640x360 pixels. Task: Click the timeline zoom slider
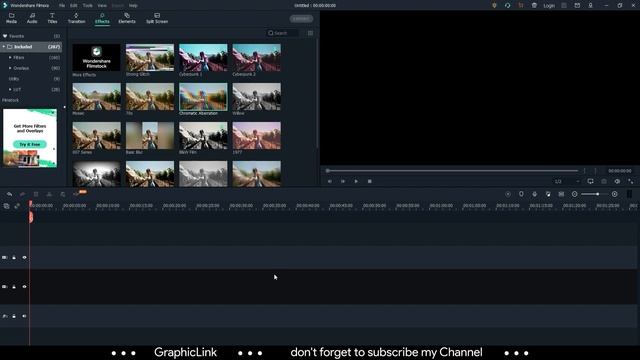(596, 194)
